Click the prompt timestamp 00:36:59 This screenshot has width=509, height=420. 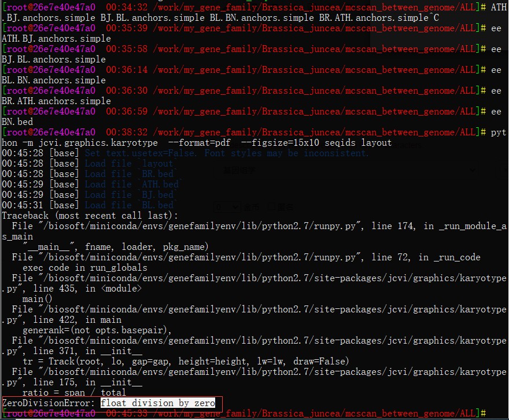(127, 111)
